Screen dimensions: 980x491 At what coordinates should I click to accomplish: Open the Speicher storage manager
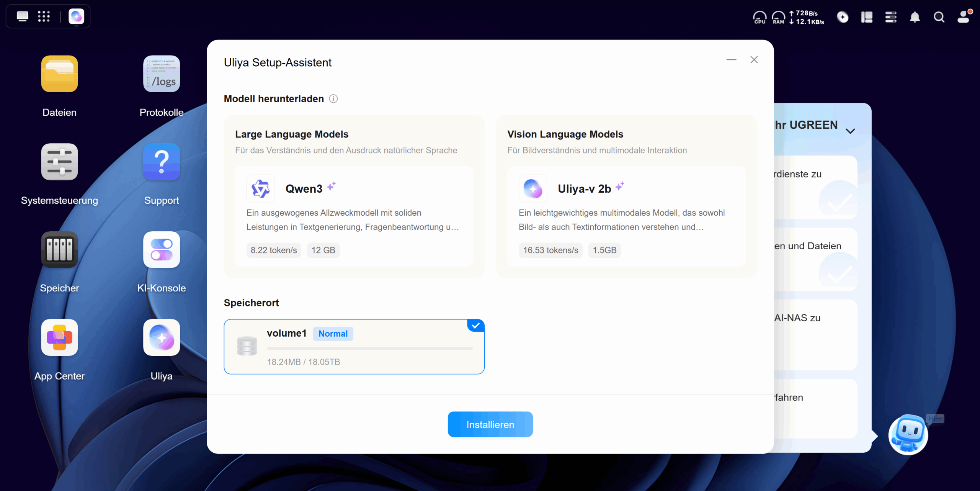coord(59,250)
